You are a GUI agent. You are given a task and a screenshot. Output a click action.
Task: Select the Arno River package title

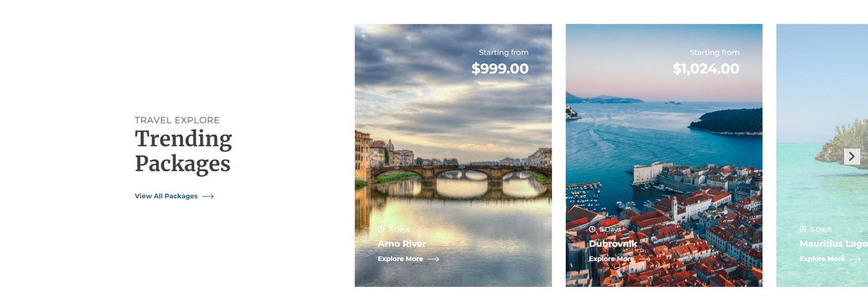[x=402, y=244]
